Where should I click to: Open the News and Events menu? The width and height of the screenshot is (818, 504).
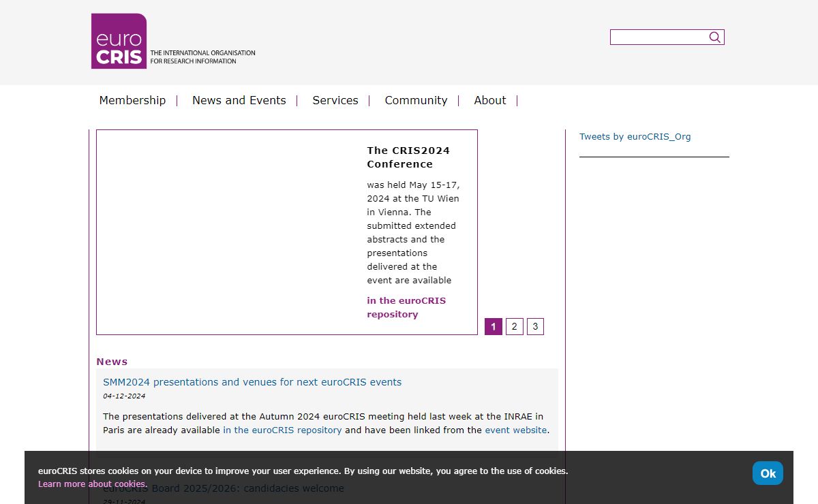239,100
